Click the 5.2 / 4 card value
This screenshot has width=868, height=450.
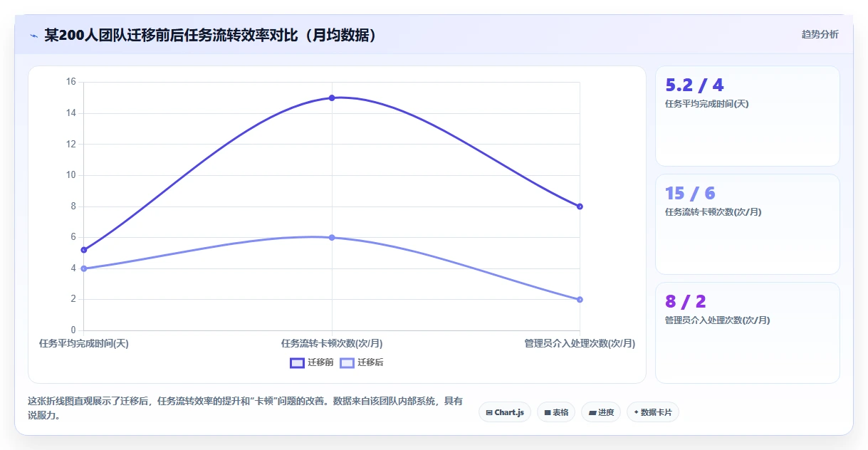pos(694,85)
